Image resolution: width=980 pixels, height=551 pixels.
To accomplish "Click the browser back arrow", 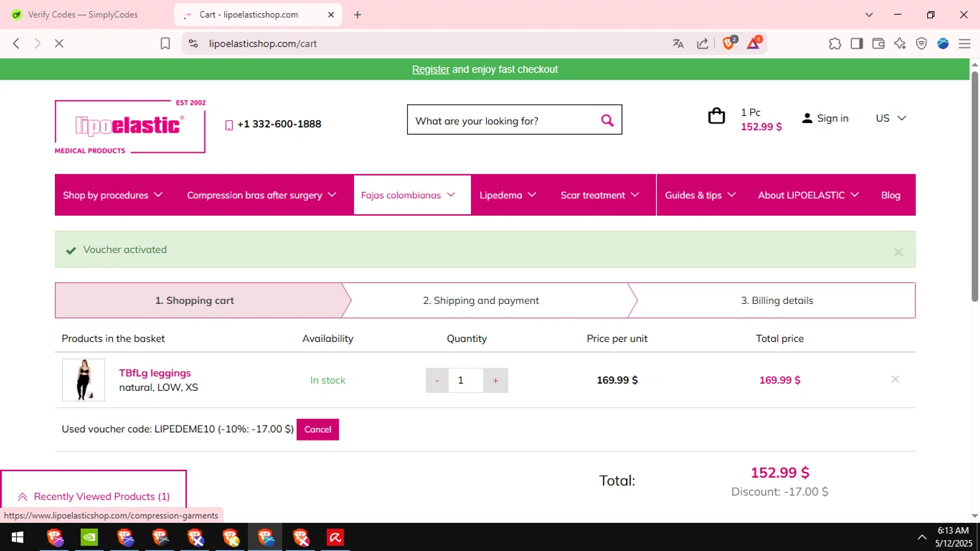I will point(16,43).
